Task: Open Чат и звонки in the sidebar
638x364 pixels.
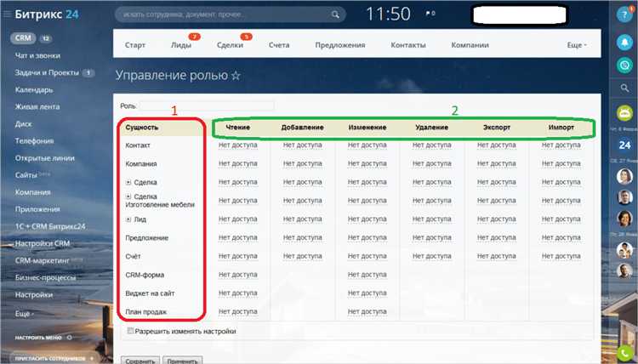Action: [37, 55]
